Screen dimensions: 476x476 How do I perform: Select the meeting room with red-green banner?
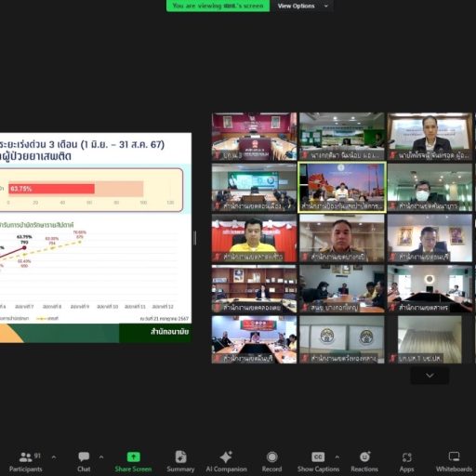point(254,339)
